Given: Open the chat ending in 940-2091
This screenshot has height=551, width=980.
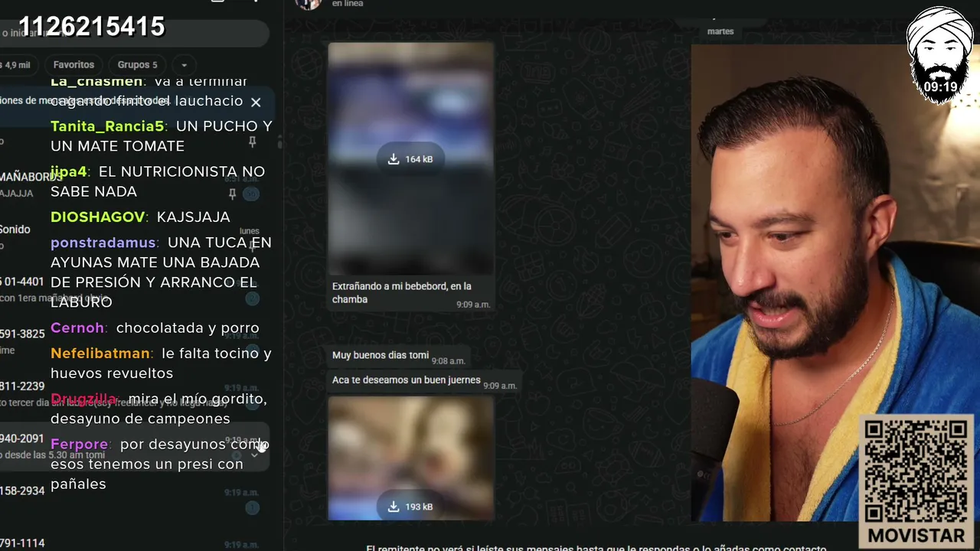Looking at the screenshot, I should pyautogui.click(x=134, y=446).
